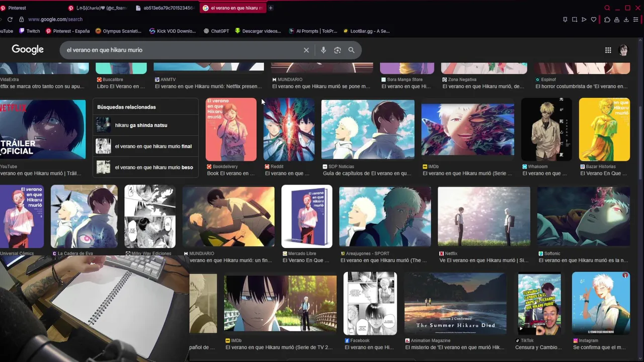Open the IMDb image beside Whakoom result

[468, 129]
